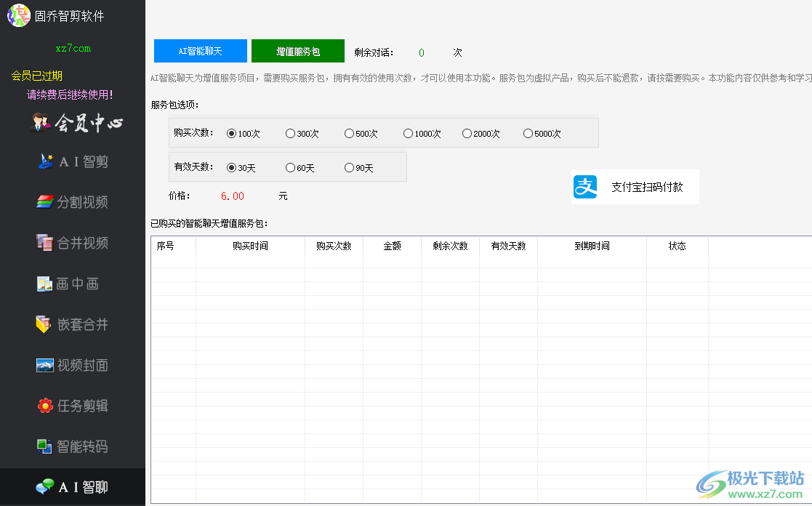The width and height of the screenshot is (812, 506).
Task: Click the 状态 column header
Action: tap(677, 246)
